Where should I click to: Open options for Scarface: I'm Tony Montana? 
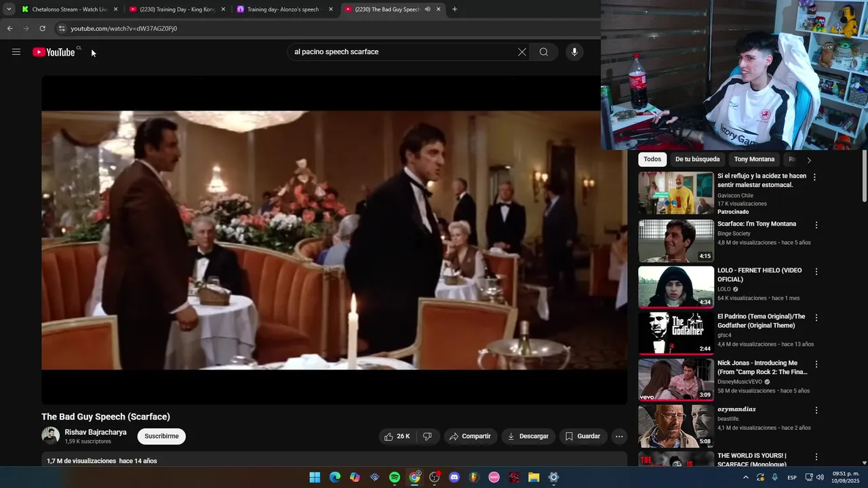coord(816,225)
